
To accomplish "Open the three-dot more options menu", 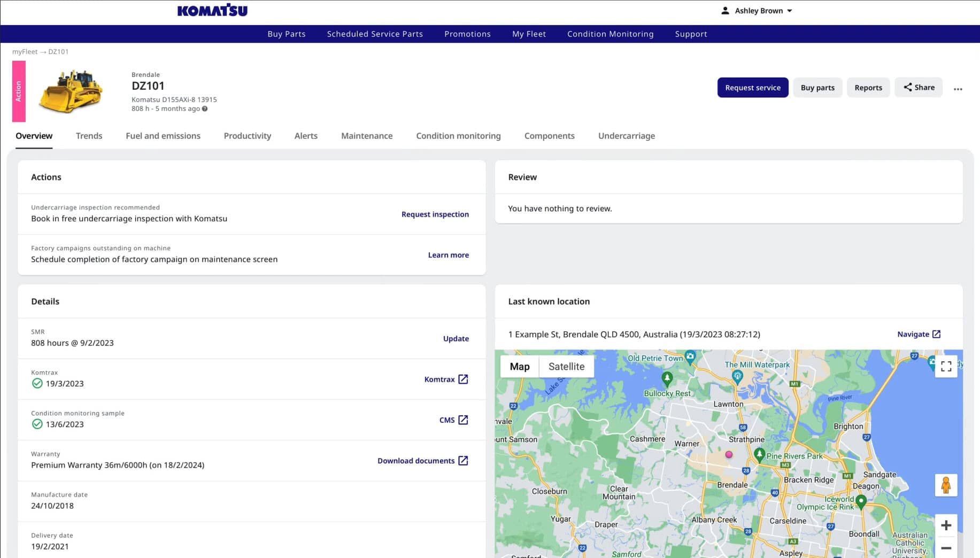I will pos(958,89).
